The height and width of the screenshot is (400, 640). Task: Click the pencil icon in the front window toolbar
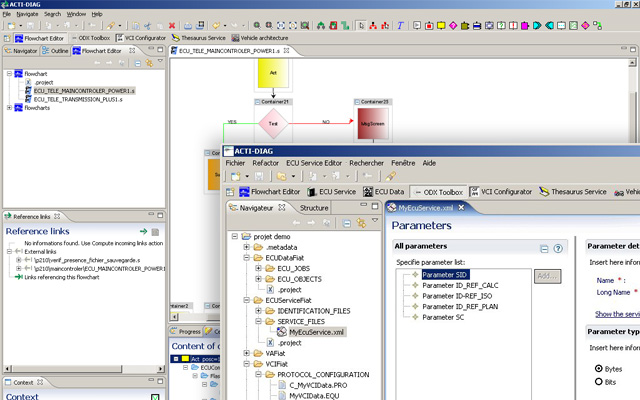(391, 176)
